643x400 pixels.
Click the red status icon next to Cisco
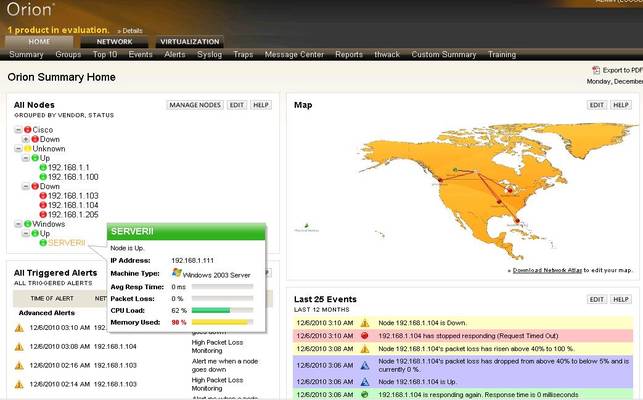[x=27, y=130]
